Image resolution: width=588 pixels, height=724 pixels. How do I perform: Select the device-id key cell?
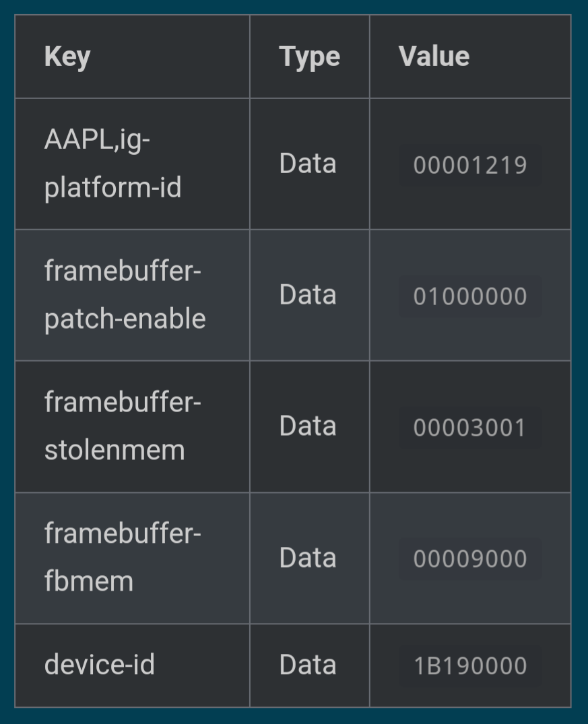click(100, 665)
